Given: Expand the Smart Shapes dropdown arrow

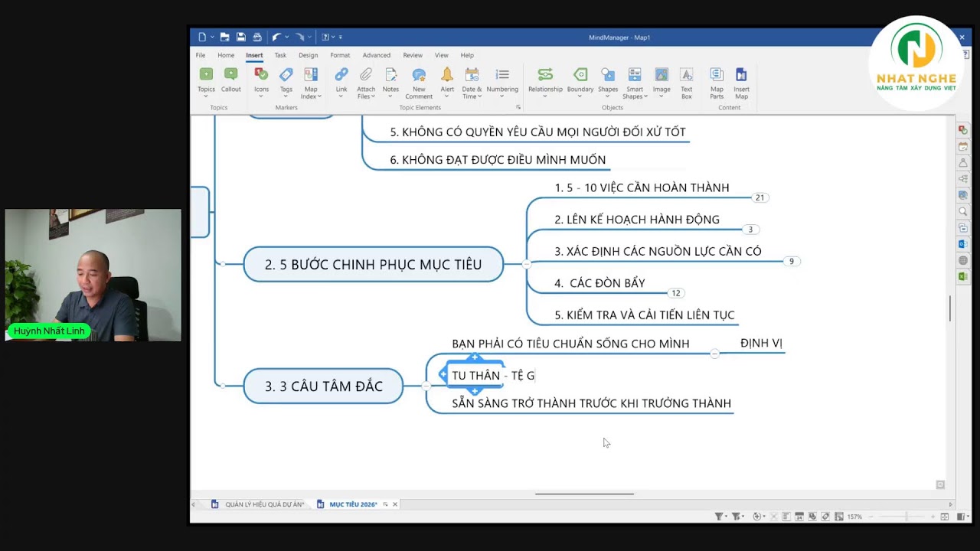Looking at the screenshot, I should [645, 96].
